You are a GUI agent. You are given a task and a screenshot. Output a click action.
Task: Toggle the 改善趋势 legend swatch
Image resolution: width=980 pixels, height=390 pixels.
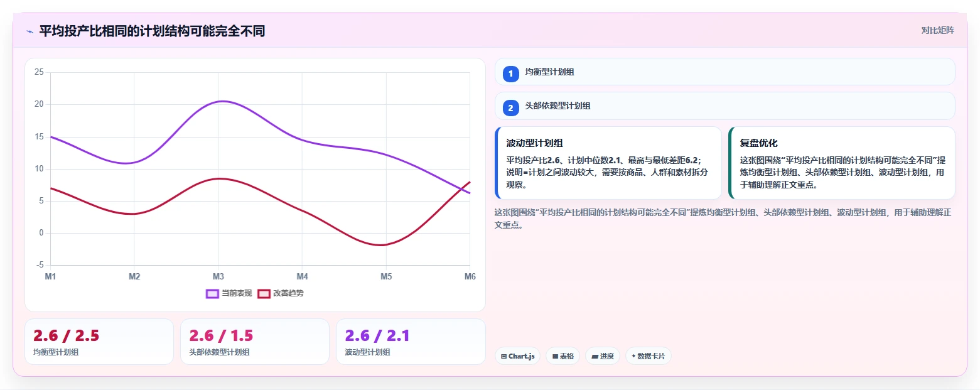pyautogui.click(x=264, y=293)
